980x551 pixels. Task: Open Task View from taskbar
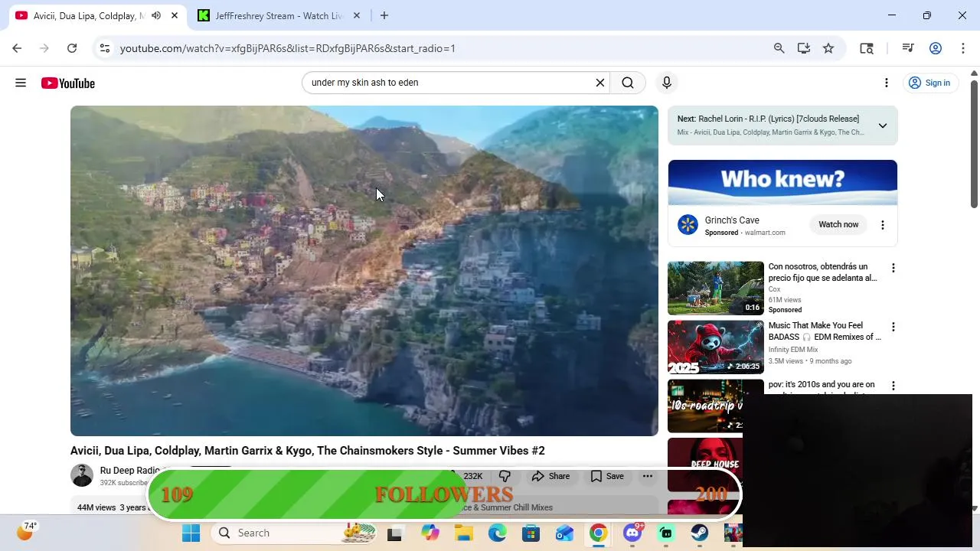[x=395, y=533]
